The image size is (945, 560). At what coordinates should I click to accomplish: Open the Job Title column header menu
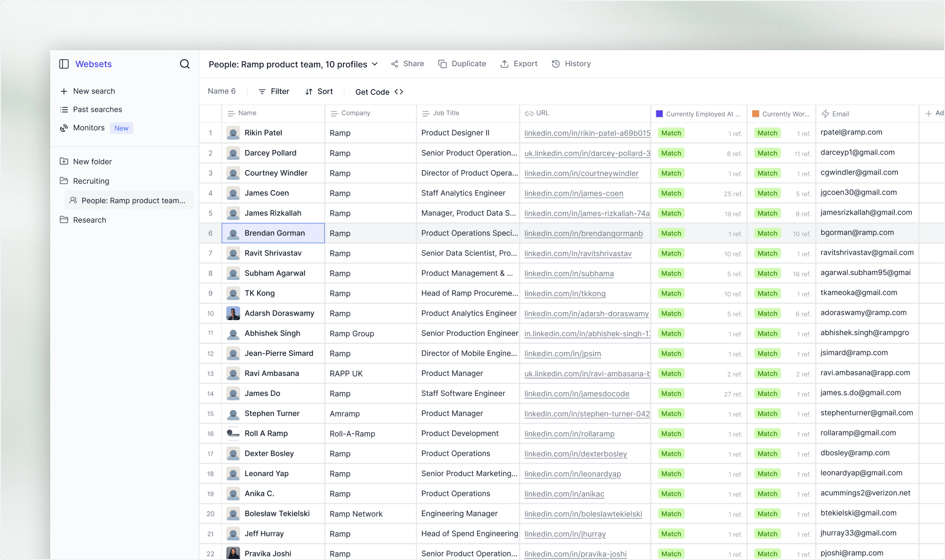(468, 113)
